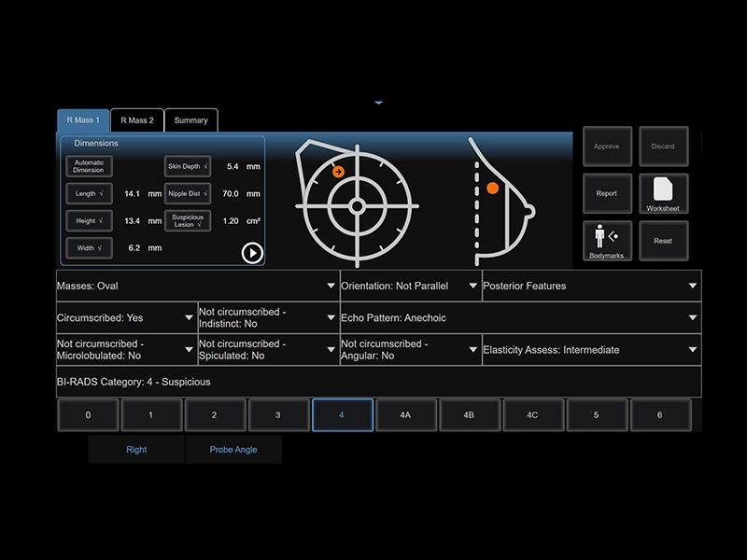Expand the Masses: Oval dropdown
The height and width of the screenshot is (560, 747).
[x=196, y=286]
